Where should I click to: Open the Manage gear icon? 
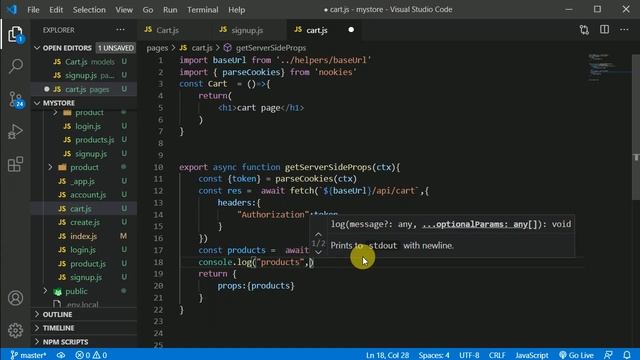pyautogui.click(x=16, y=330)
